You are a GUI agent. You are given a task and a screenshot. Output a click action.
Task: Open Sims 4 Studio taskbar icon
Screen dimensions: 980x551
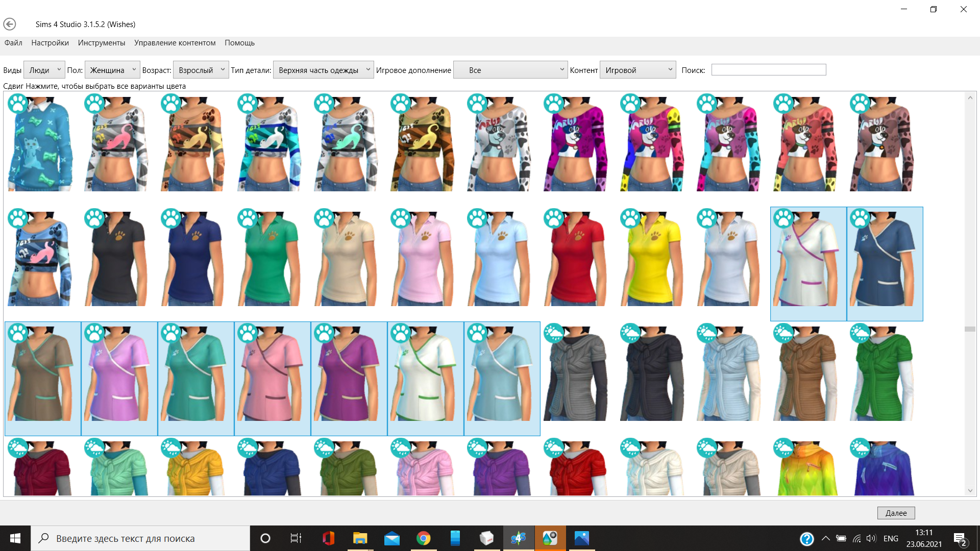point(518,538)
